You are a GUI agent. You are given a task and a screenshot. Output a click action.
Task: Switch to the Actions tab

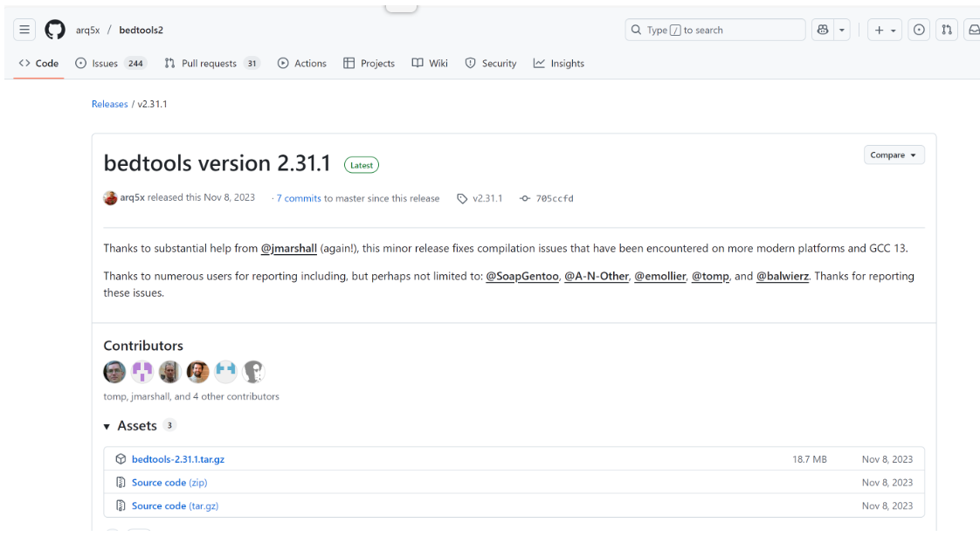[302, 63]
